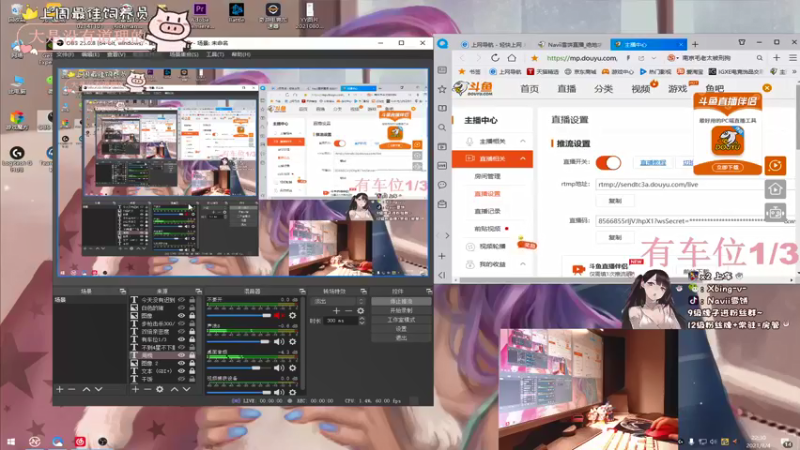Image resolution: width=800 pixels, height=450 pixels.
Task: Mute the 桌面音频 mixer channel
Action: coord(279,367)
